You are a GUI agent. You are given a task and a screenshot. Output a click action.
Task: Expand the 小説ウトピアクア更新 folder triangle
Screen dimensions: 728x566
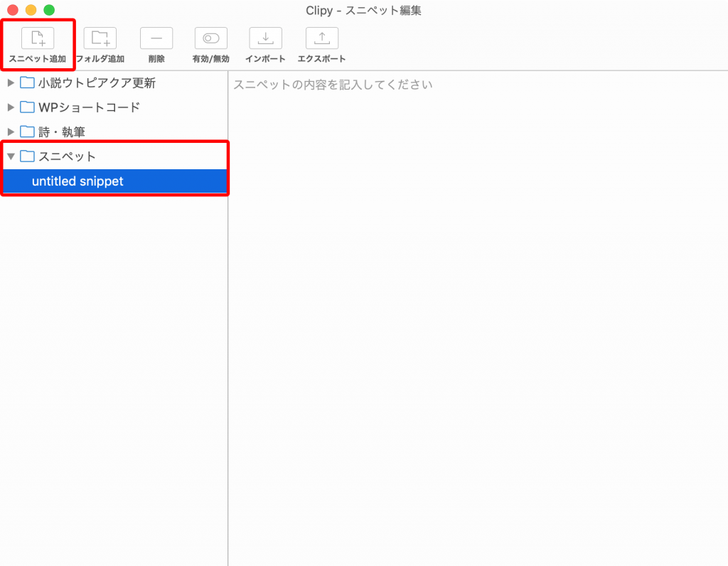(x=11, y=82)
